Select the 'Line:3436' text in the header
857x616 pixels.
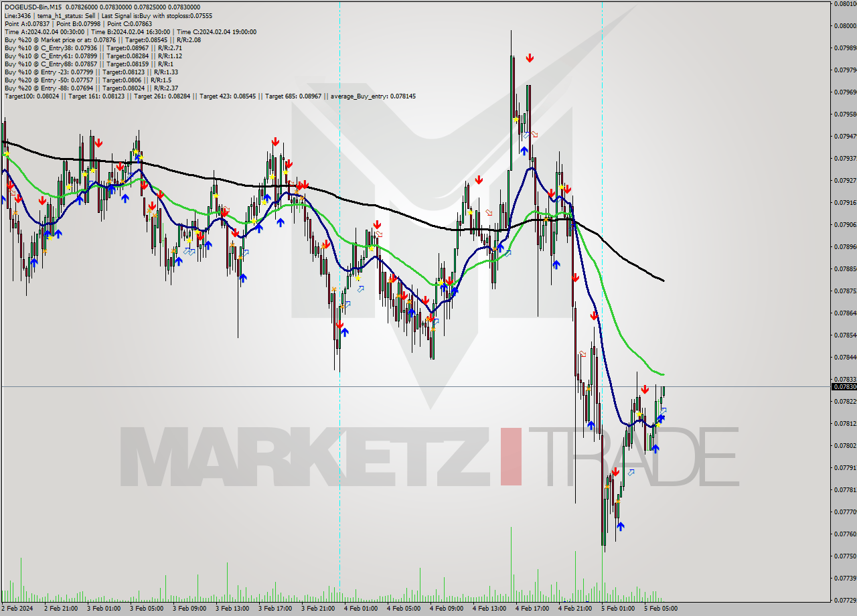pos(17,15)
